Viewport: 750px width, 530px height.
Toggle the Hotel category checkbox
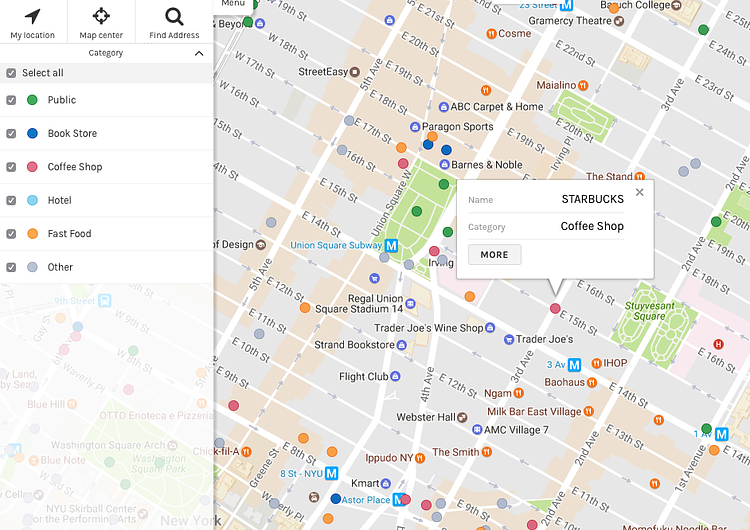click(x=11, y=200)
